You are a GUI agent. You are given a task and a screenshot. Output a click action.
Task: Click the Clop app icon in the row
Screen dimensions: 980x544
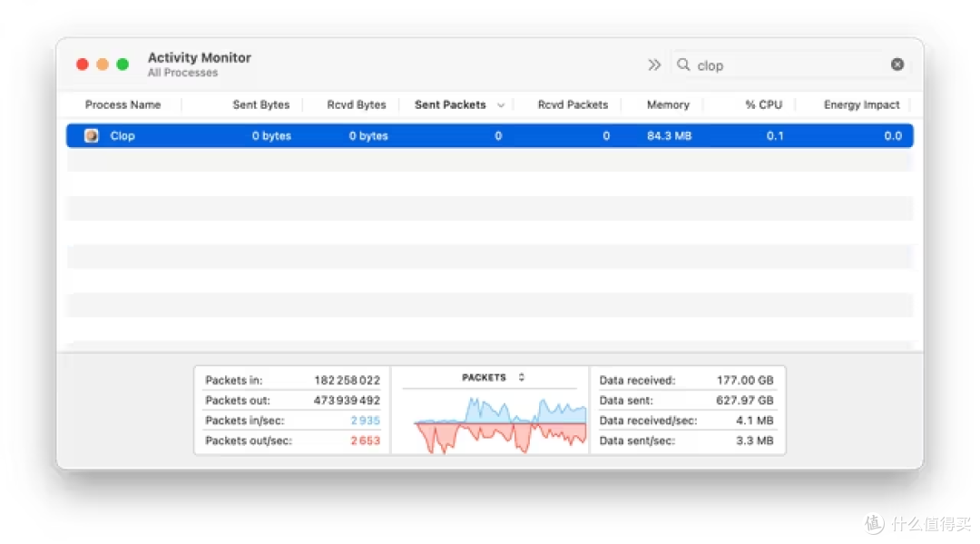tap(92, 135)
